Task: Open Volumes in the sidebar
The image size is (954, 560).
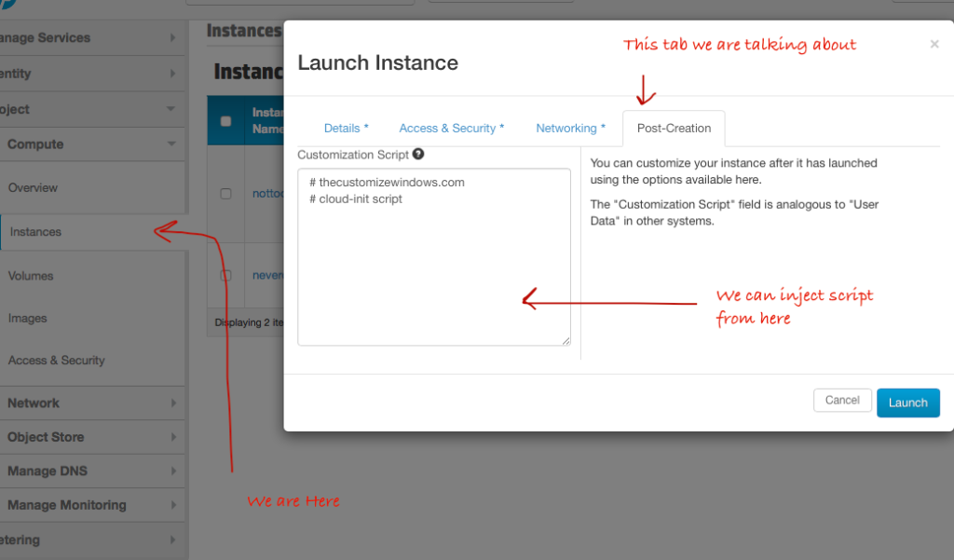Action: tap(31, 276)
